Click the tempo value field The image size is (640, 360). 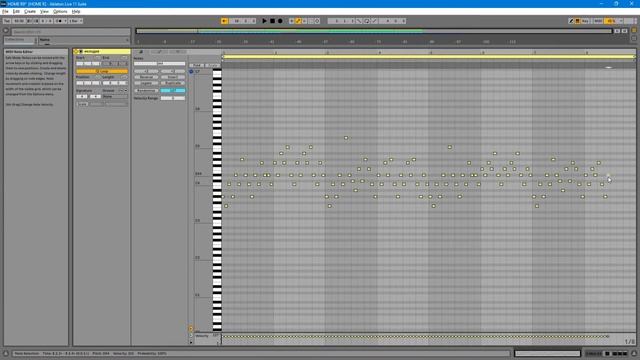[19, 21]
